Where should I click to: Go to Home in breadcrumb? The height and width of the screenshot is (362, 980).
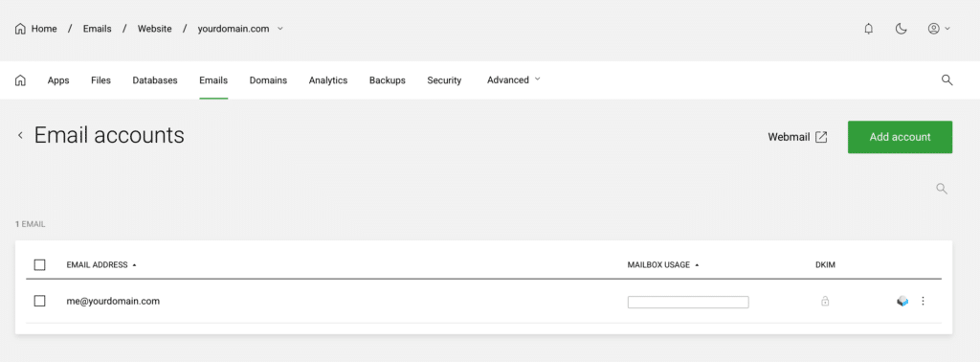(x=35, y=29)
